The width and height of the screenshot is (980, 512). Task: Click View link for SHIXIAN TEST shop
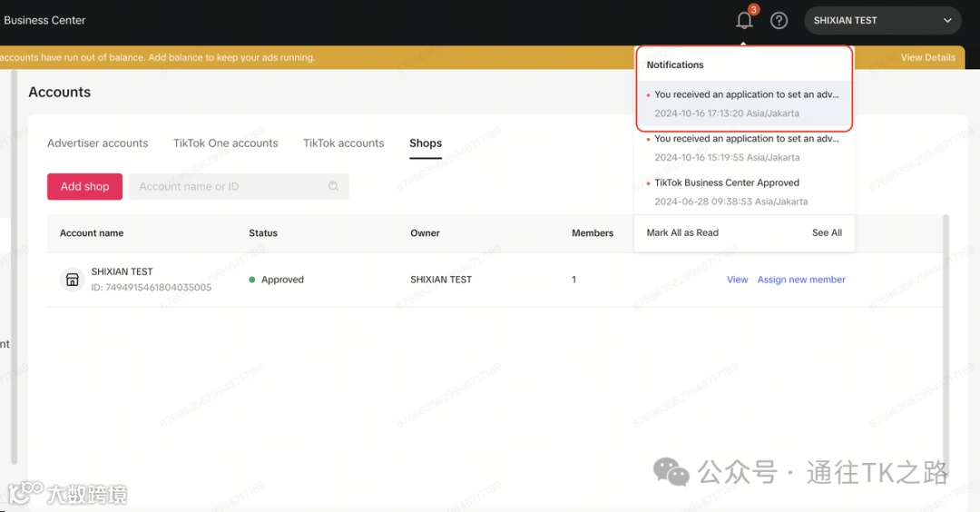coord(737,280)
